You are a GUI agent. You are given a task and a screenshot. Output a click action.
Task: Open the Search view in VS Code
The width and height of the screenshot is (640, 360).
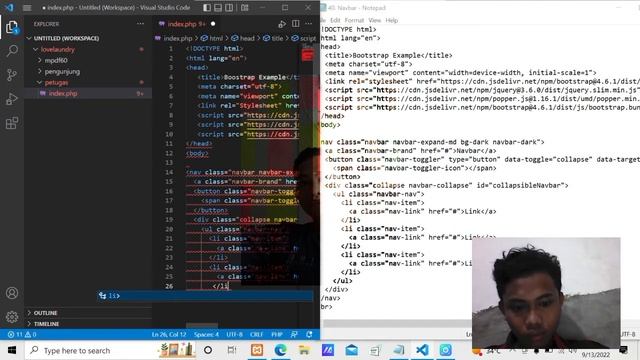[x=12, y=51]
